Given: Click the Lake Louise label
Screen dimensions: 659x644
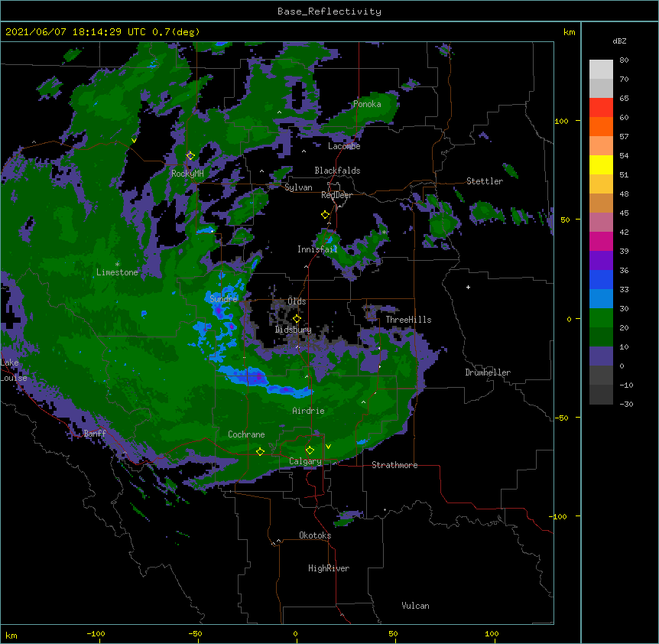Looking at the screenshot, I should (14, 370).
